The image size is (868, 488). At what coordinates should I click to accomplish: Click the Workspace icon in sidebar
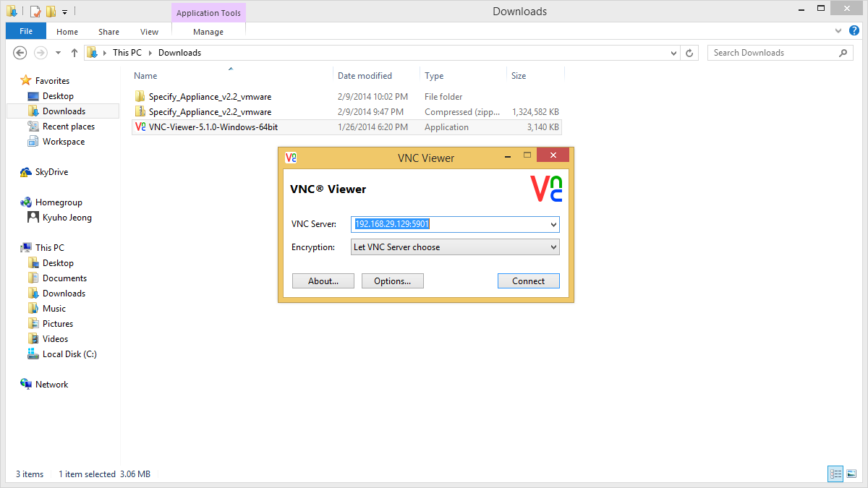(x=33, y=142)
